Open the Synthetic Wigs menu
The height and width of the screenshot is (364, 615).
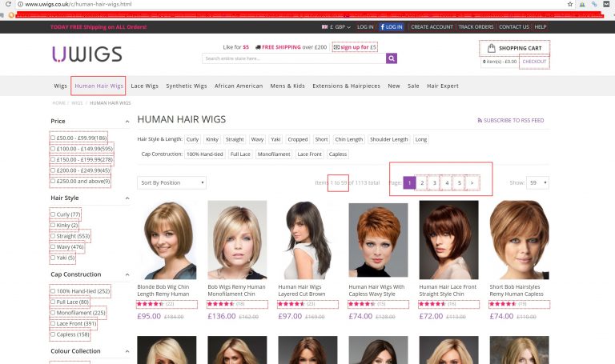click(187, 86)
